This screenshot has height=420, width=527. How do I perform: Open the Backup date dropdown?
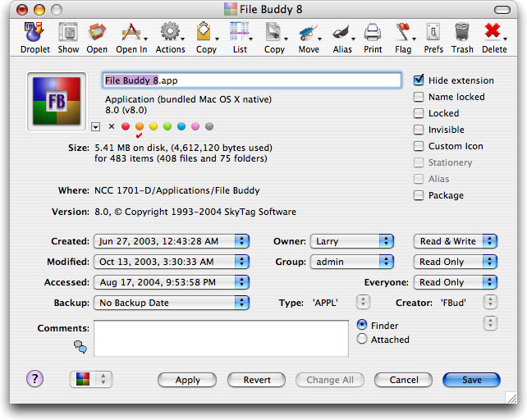[x=172, y=303]
